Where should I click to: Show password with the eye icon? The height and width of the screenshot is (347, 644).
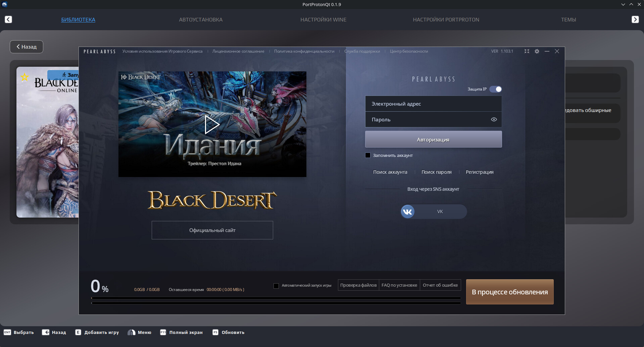(494, 119)
